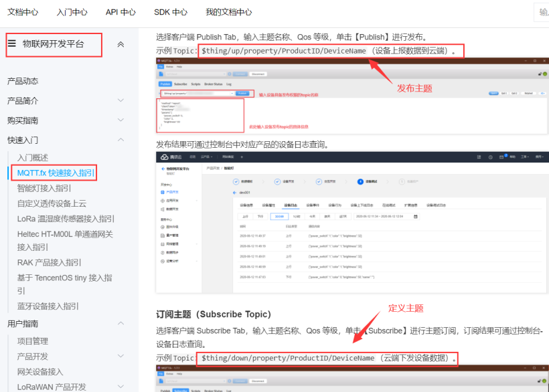Collapse the 用户指南 section chevron
Viewport: 549px width, 392px height.
(x=121, y=324)
